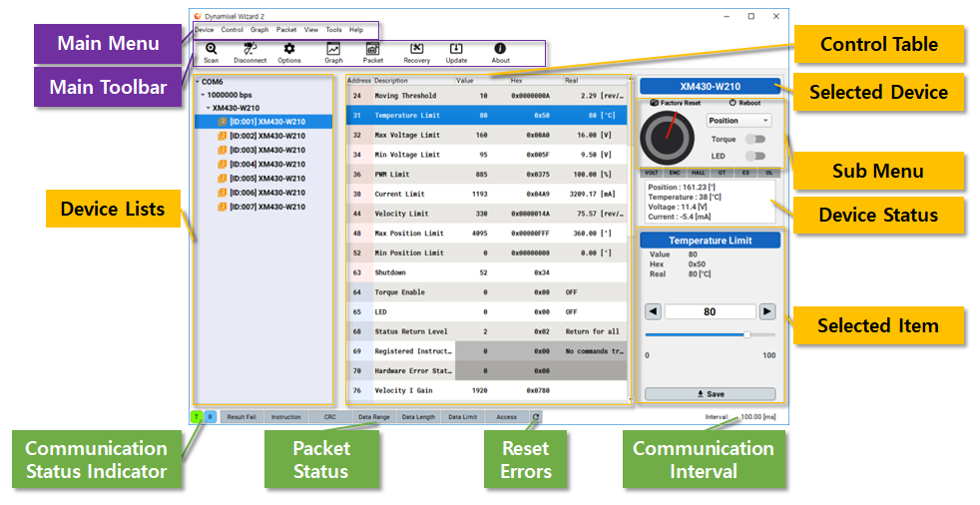Select the ID:001 XM430-W210 tree row
Image resolution: width=980 pixels, height=505 pixels.
(x=263, y=122)
